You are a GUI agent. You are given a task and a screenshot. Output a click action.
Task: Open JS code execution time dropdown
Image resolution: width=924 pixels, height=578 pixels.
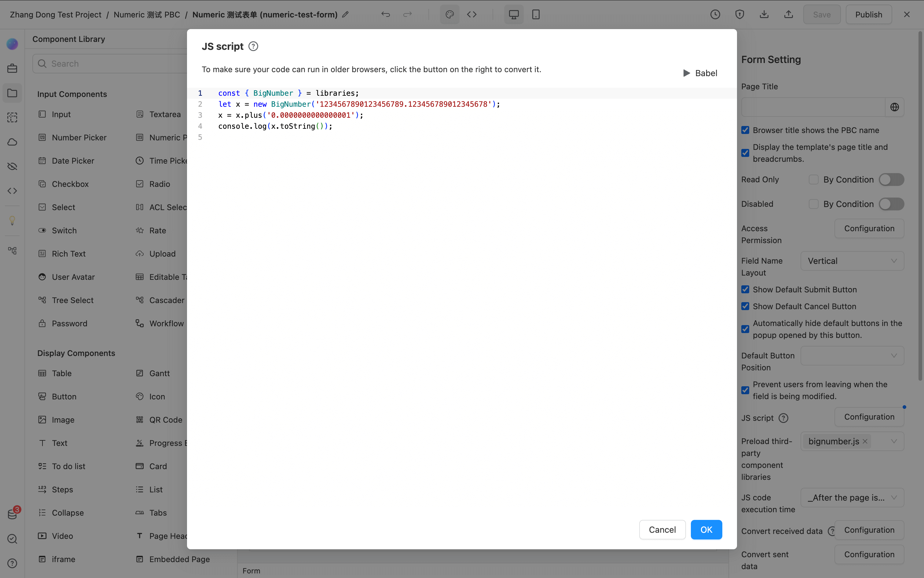(852, 497)
